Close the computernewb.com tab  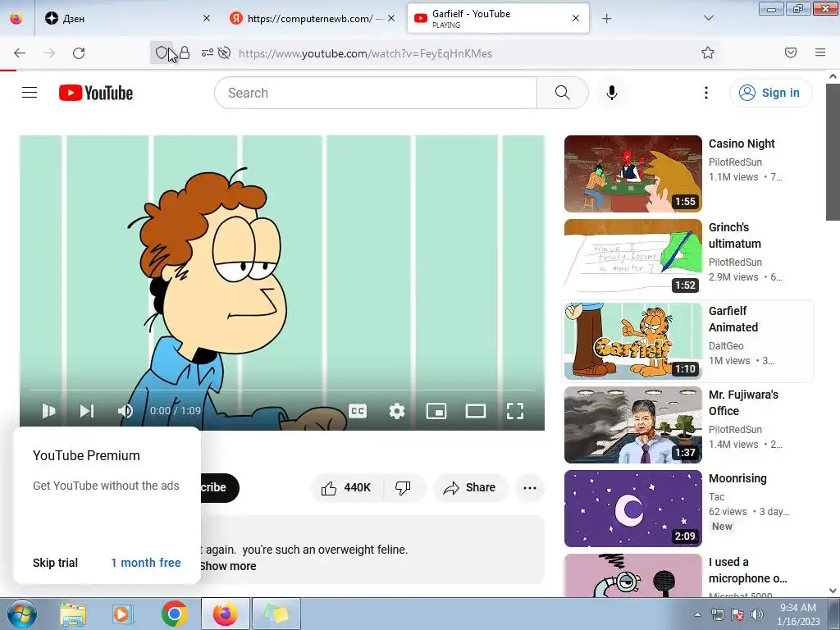tap(391, 18)
